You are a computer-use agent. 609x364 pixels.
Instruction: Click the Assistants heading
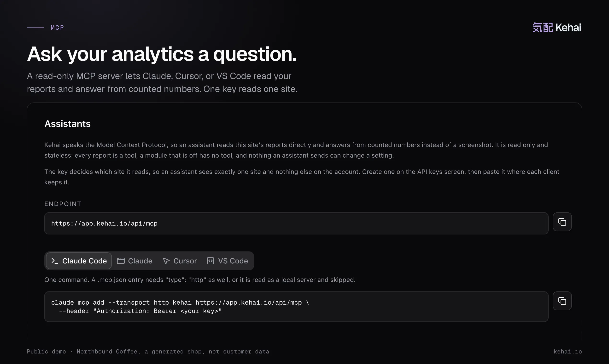pyautogui.click(x=68, y=124)
